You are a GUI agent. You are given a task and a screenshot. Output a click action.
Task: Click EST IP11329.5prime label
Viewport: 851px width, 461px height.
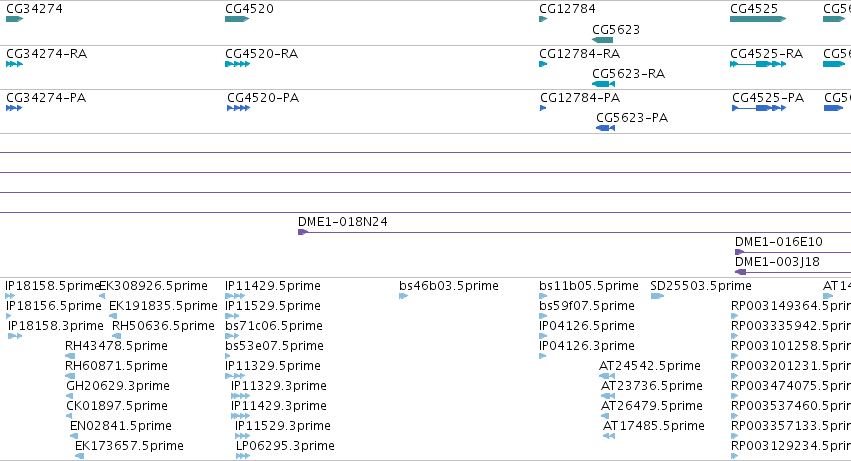273,366
